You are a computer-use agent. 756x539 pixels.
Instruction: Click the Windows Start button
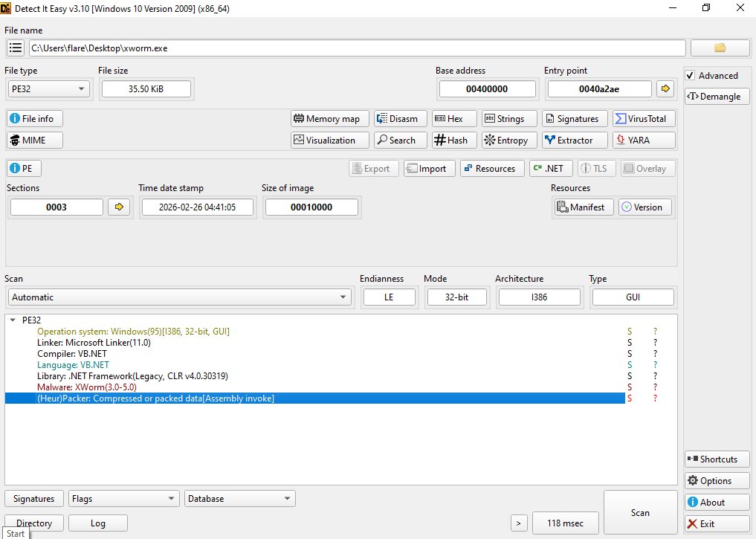coord(15,534)
